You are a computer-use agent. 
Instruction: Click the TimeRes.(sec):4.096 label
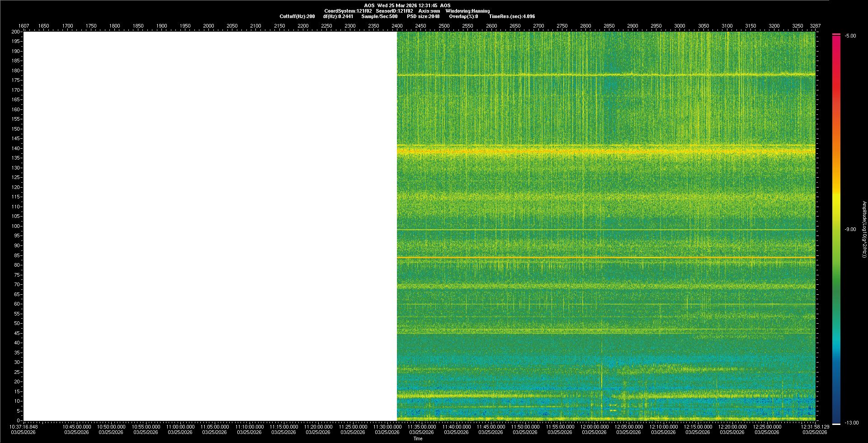511,16
